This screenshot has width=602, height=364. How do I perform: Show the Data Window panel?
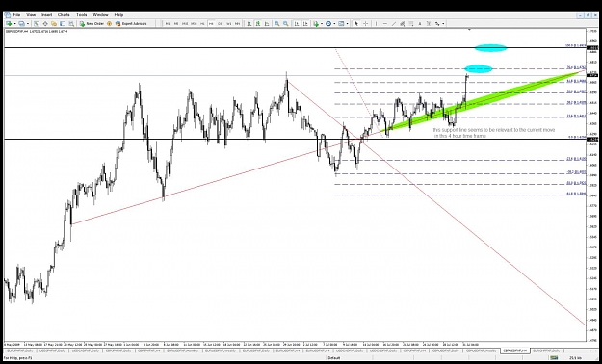point(45,24)
